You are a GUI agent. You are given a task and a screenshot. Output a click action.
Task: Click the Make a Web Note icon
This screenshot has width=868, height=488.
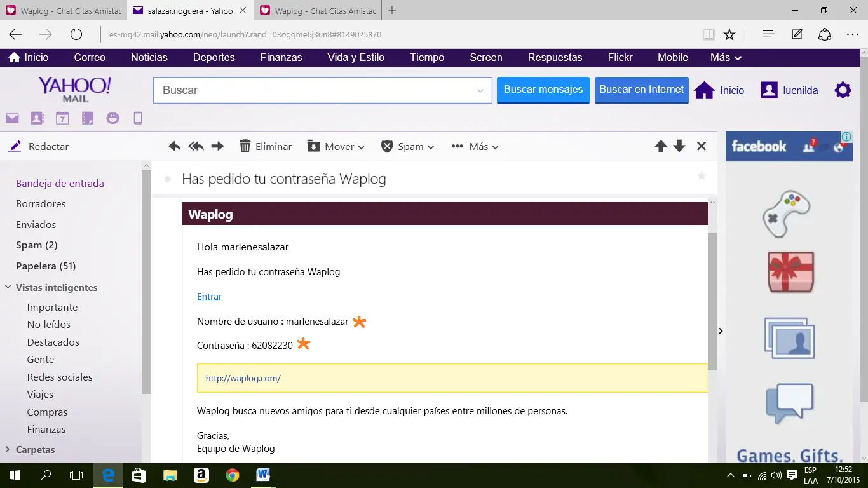(797, 34)
